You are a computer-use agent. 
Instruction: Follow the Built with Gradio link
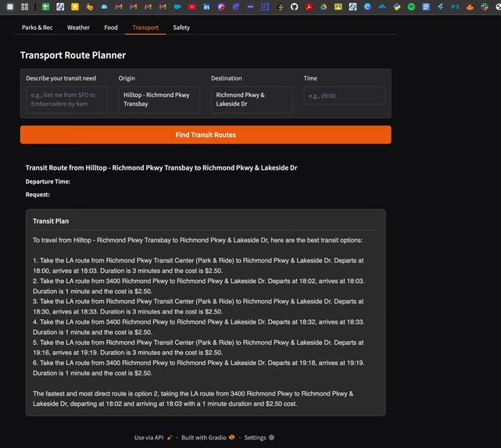click(208, 438)
